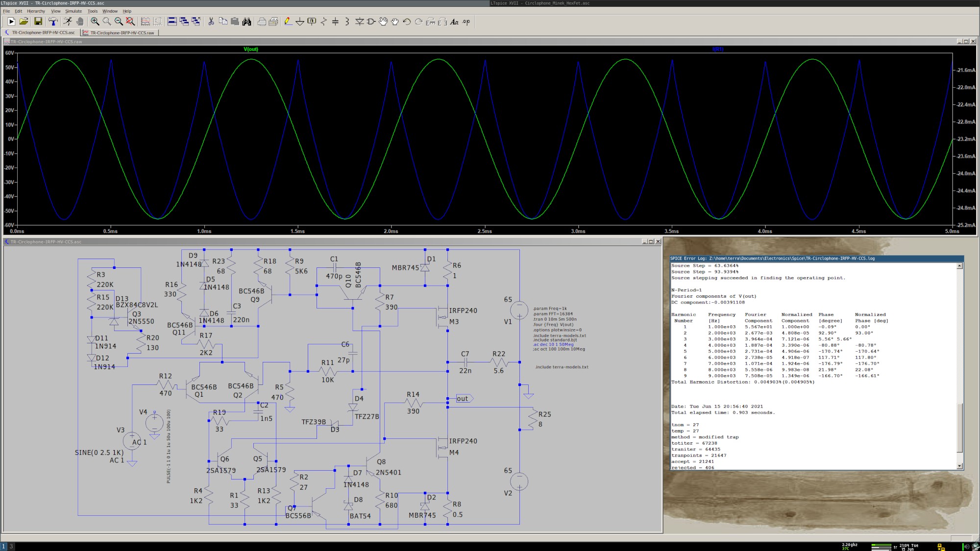This screenshot has height=551, width=980.
Task: Open a file with the folder icon
Action: tap(24, 22)
